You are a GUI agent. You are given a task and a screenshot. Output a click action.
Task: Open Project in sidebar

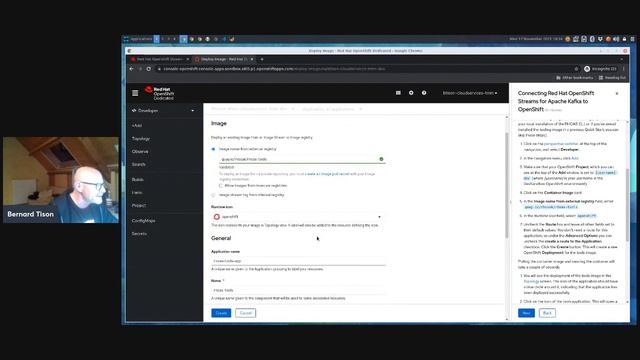click(139, 206)
